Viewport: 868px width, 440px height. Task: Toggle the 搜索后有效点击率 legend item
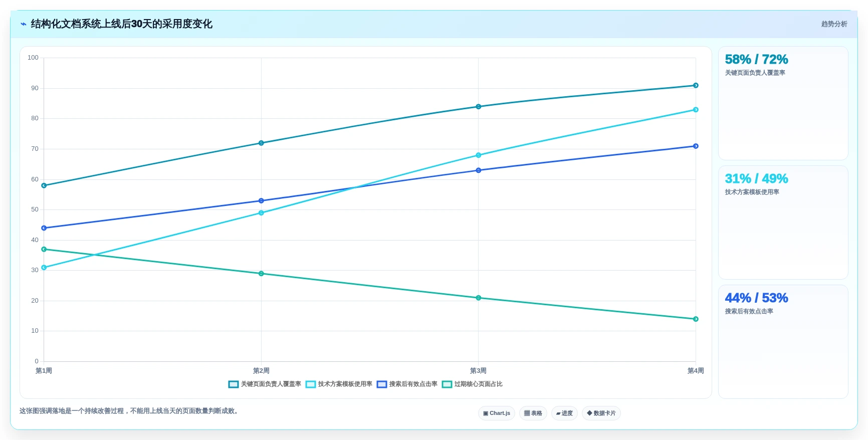pos(407,384)
